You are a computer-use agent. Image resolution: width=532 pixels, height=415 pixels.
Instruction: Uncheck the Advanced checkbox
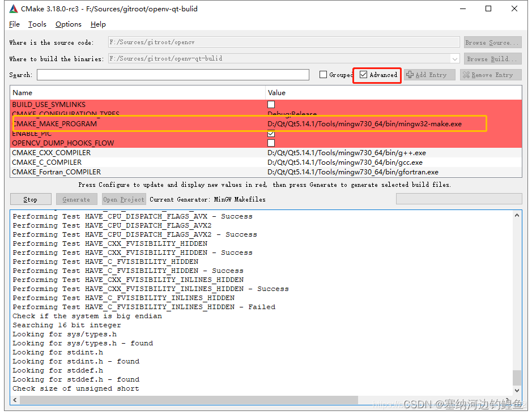pos(363,75)
